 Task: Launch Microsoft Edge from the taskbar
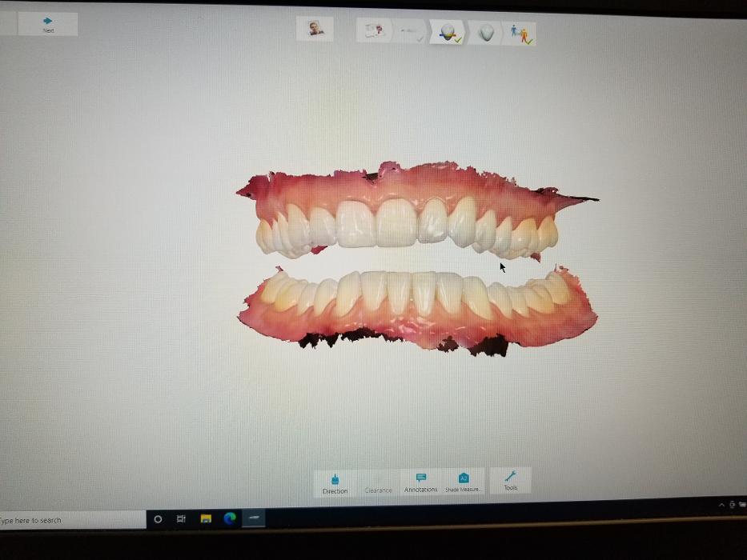pyautogui.click(x=228, y=518)
